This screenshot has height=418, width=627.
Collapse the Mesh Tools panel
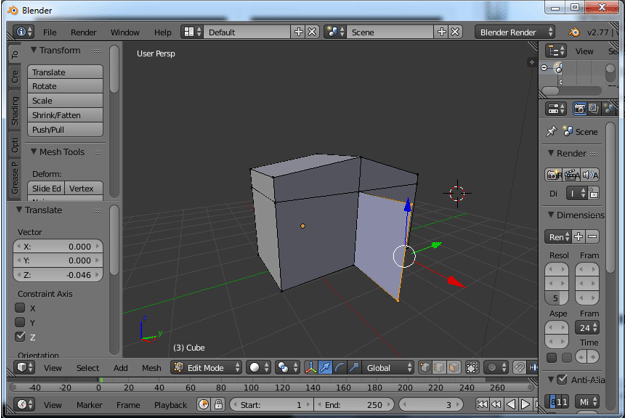pyautogui.click(x=34, y=152)
